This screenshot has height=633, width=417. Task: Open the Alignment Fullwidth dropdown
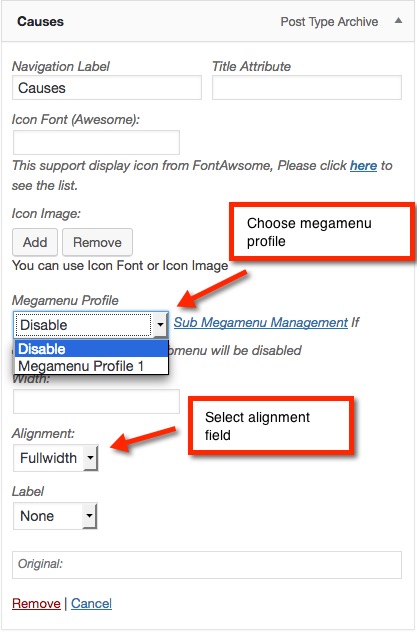tap(55, 458)
